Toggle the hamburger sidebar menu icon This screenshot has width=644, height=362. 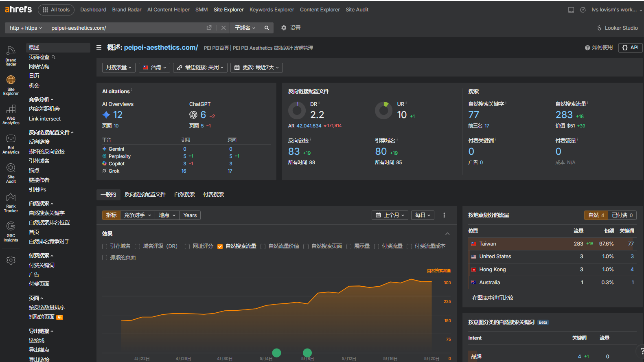click(x=99, y=48)
